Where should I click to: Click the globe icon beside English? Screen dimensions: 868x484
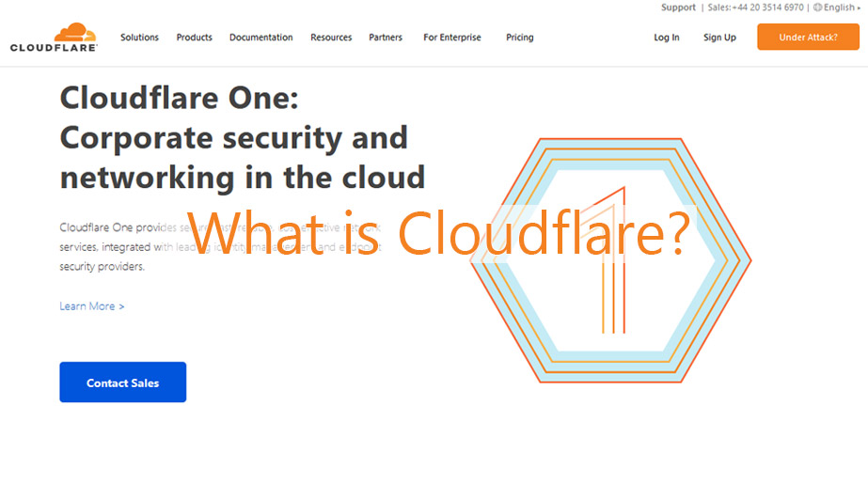pyautogui.click(x=817, y=8)
